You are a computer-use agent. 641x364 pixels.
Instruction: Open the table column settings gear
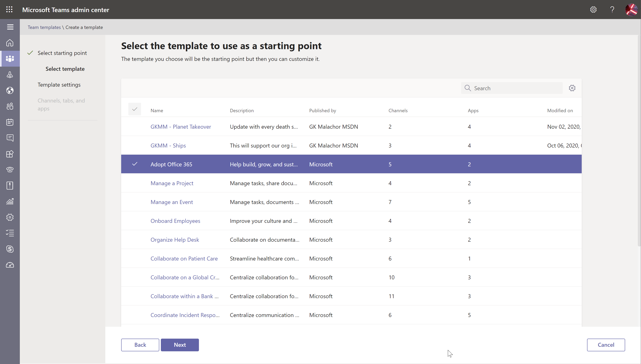coord(572,88)
